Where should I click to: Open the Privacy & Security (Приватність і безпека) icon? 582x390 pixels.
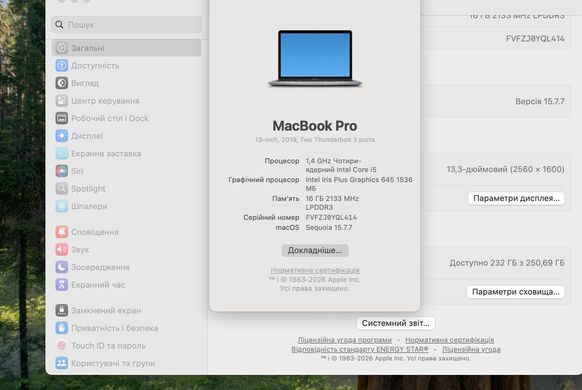tap(62, 328)
